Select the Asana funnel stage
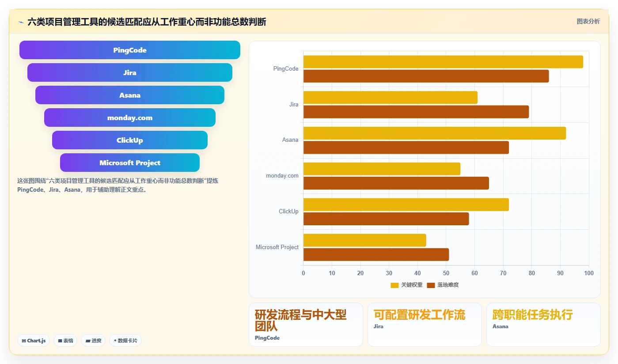 (x=130, y=95)
